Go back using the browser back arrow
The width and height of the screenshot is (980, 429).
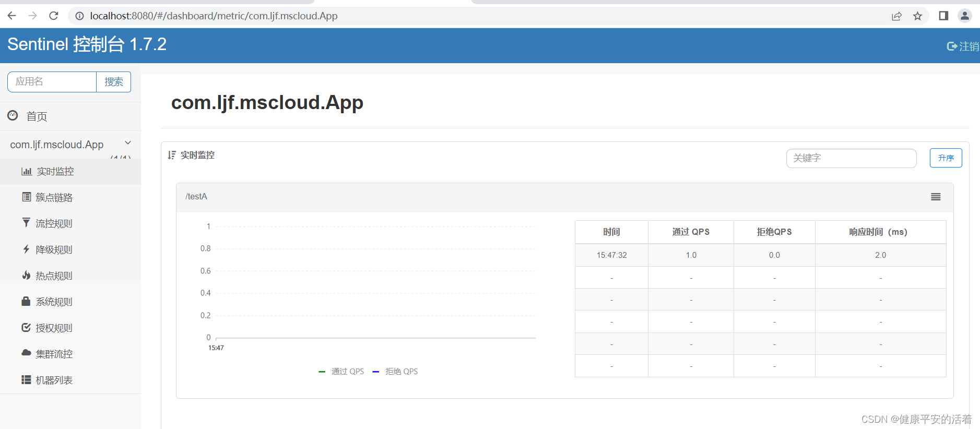(x=11, y=16)
